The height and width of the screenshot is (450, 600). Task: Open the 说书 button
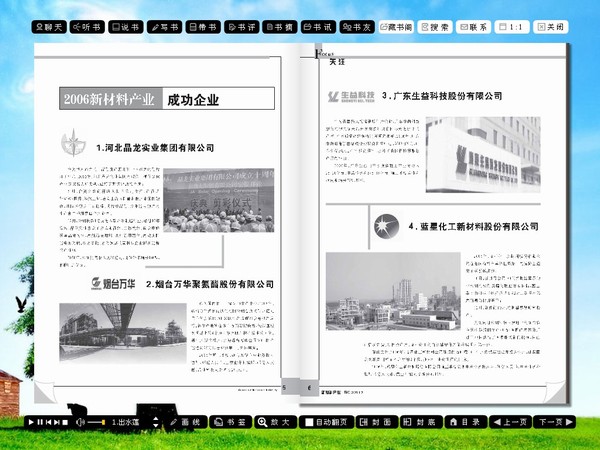pos(126,27)
